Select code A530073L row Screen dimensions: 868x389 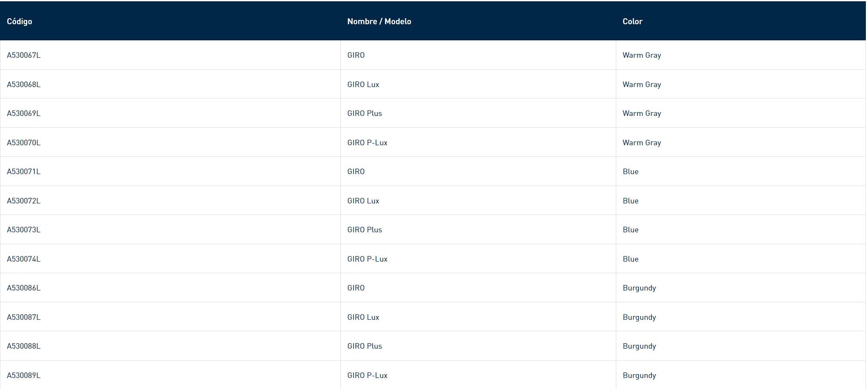tap(24, 230)
